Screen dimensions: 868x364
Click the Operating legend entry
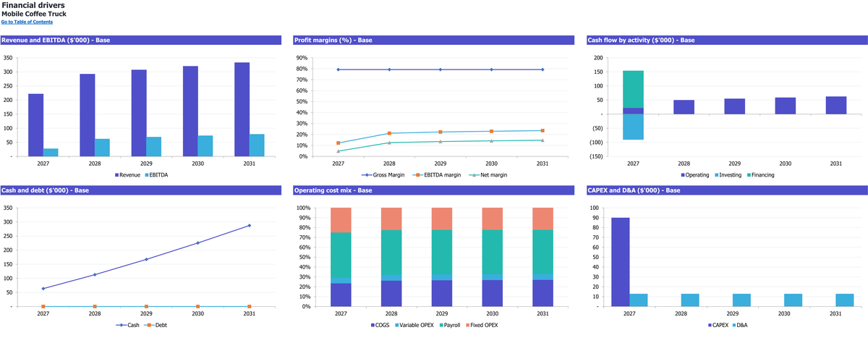tap(694, 175)
